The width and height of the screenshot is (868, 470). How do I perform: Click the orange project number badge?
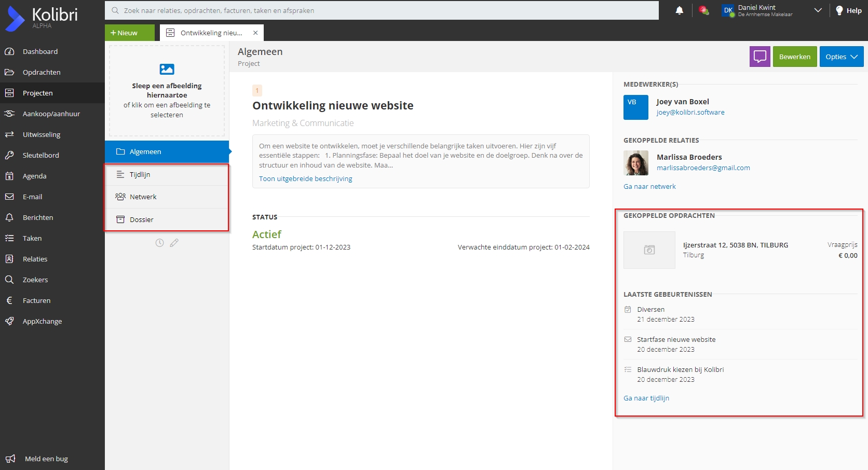[x=257, y=90]
